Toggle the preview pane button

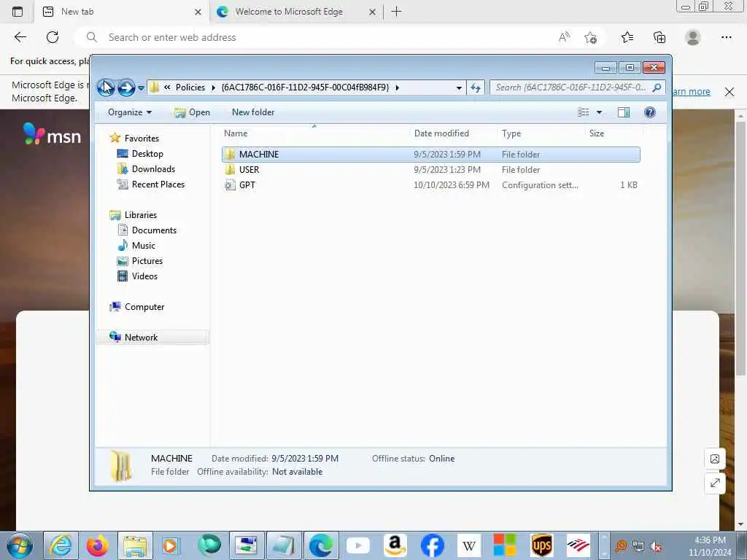624,112
